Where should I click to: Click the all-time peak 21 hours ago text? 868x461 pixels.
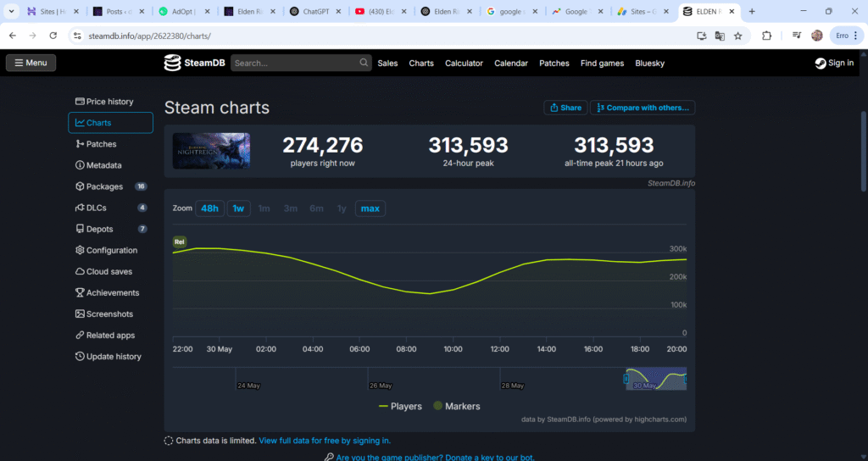coord(614,164)
